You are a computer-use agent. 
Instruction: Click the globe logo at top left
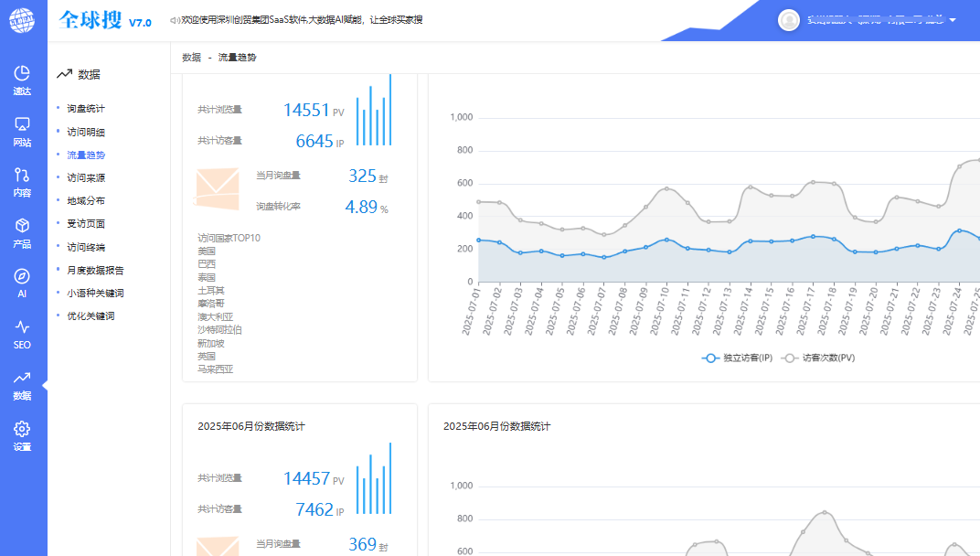(23, 20)
